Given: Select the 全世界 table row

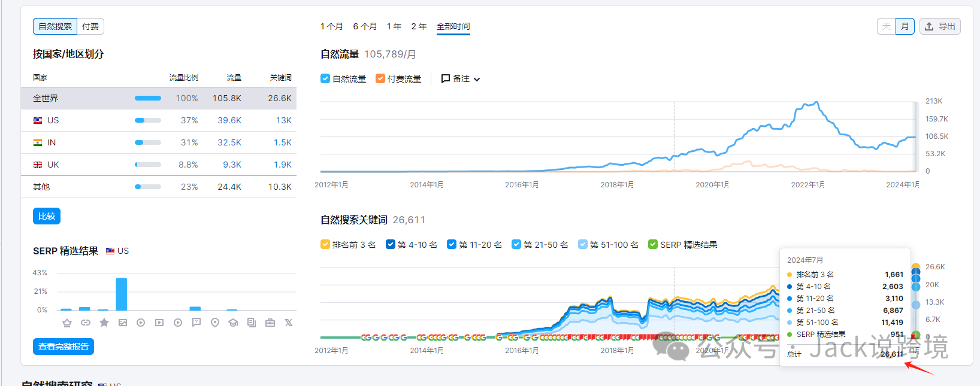Looking at the screenshot, I should (159, 98).
